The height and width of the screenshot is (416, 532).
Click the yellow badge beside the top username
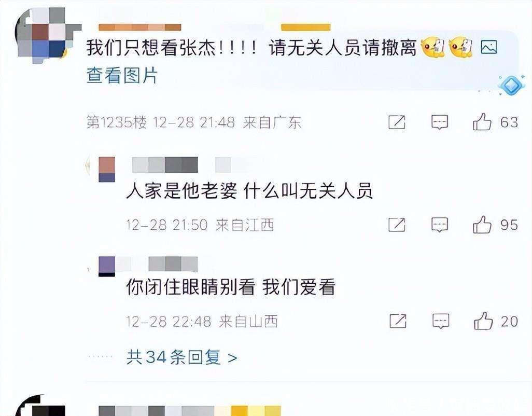pos(306,27)
